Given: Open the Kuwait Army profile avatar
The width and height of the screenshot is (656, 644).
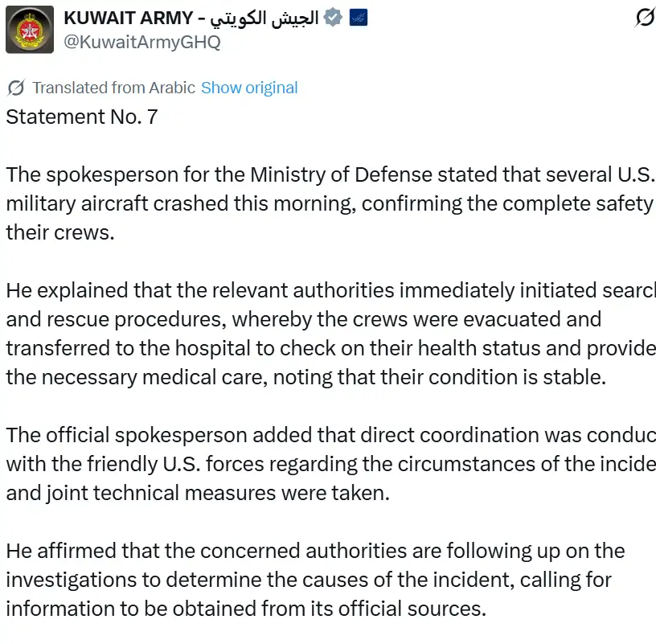Looking at the screenshot, I should 30,30.
